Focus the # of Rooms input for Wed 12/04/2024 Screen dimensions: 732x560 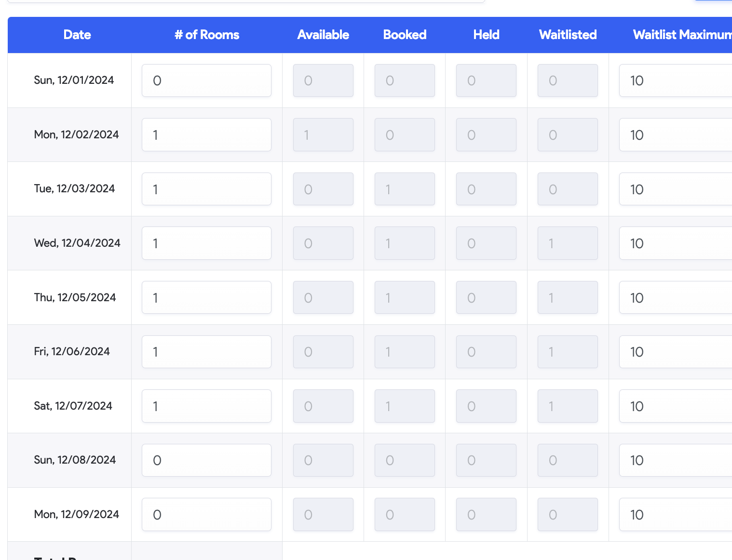206,243
